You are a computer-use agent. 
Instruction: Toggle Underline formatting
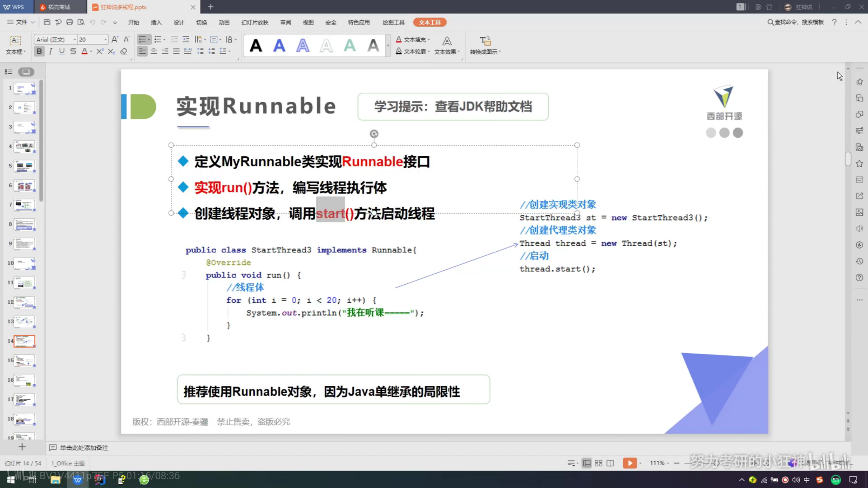tap(62, 51)
